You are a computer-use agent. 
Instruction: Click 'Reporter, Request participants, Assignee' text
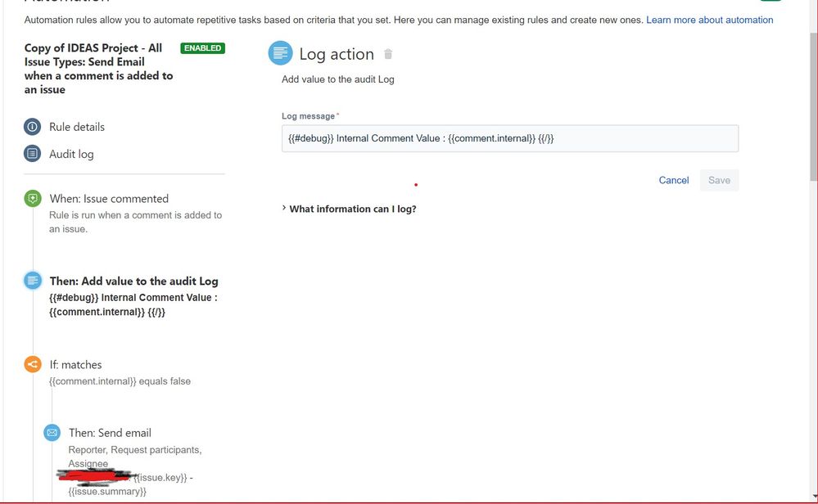[134, 457]
